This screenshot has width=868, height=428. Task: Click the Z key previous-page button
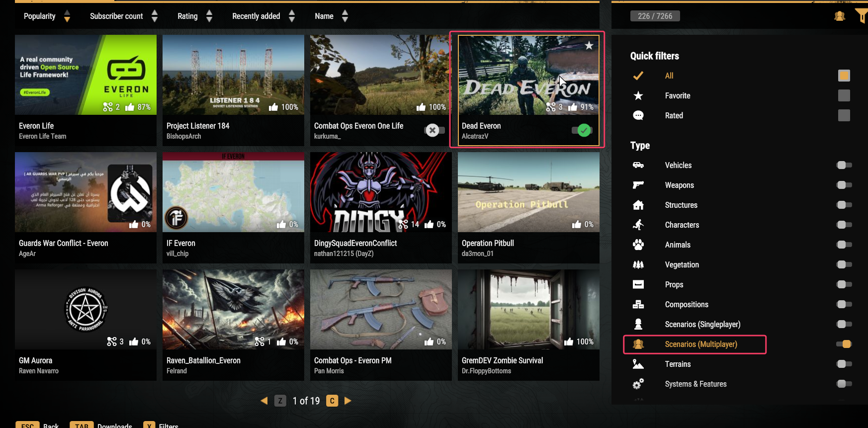click(280, 401)
